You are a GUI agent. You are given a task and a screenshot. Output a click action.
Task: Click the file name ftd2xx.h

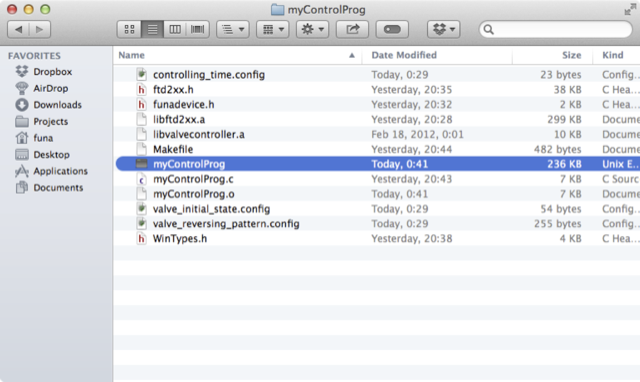click(173, 89)
